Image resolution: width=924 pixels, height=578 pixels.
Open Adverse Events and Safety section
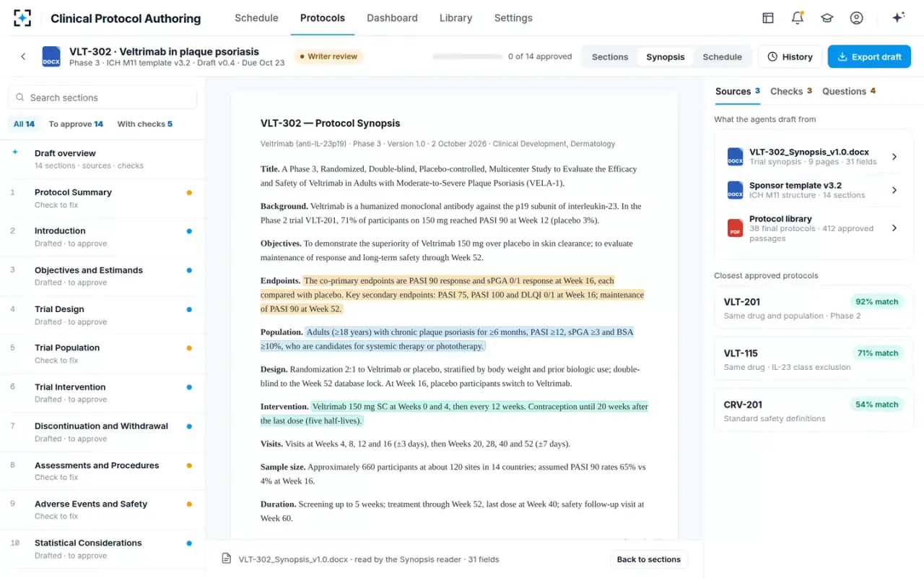(x=102, y=510)
